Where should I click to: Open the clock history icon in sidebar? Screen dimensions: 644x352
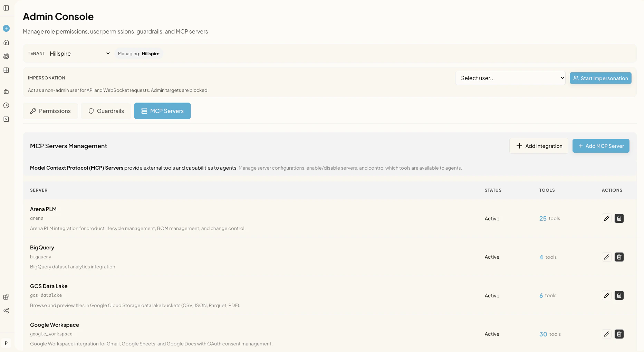6,105
